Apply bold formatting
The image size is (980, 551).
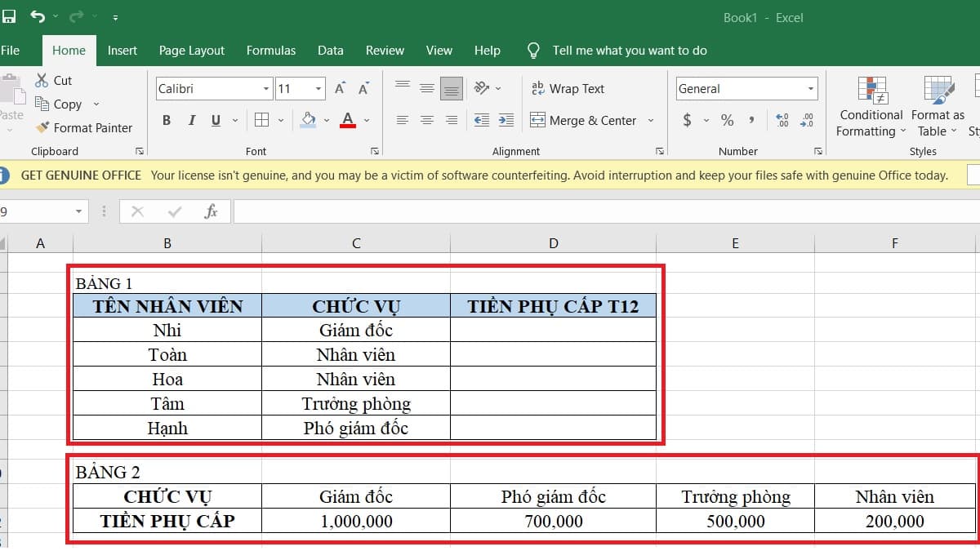[x=166, y=119]
